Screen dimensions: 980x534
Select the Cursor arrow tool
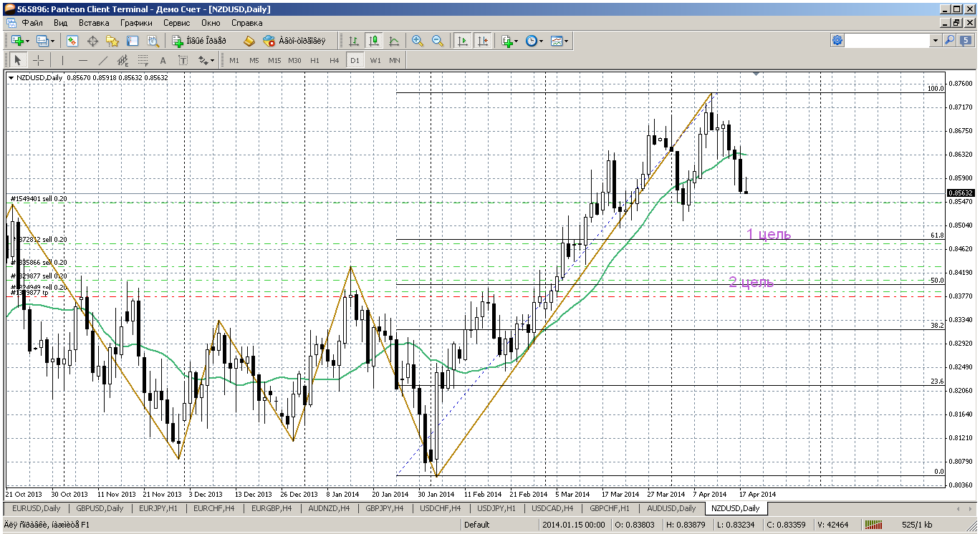pyautogui.click(x=19, y=61)
